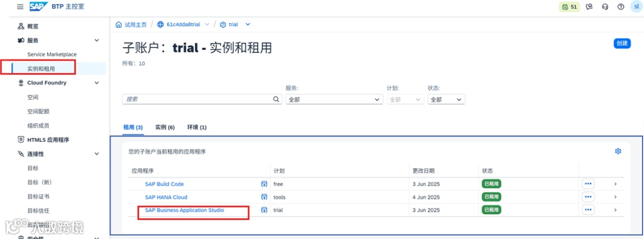Collapse the 连接性 sidebar section chevron
This screenshot has width=644, height=239.
[x=97, y=154]
